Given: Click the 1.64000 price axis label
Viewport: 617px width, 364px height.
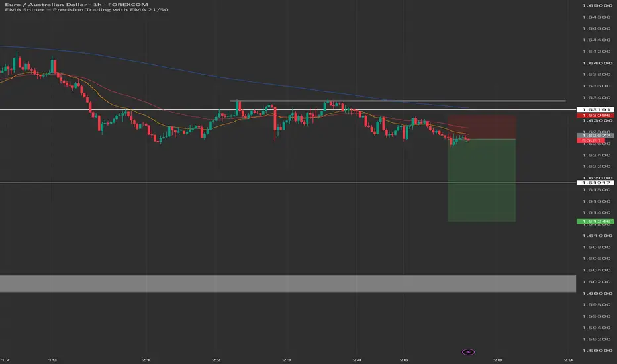Looking at the screenshot, I should [x=597, y=63].
